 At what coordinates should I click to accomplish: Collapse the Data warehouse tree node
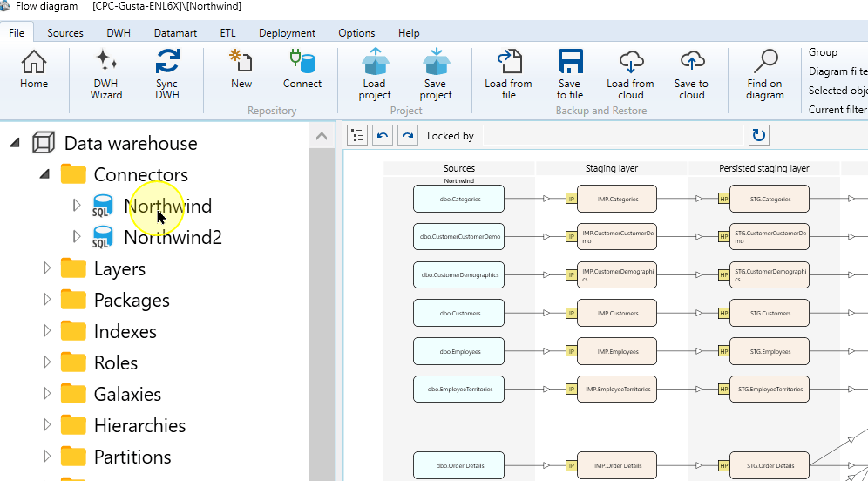15,144
